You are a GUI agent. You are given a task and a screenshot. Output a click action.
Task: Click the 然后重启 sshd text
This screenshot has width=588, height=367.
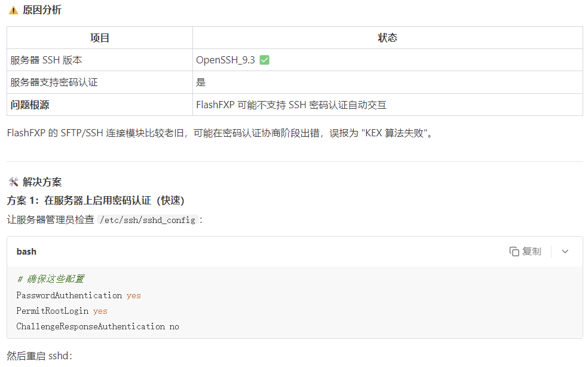[x=39, y=356]
